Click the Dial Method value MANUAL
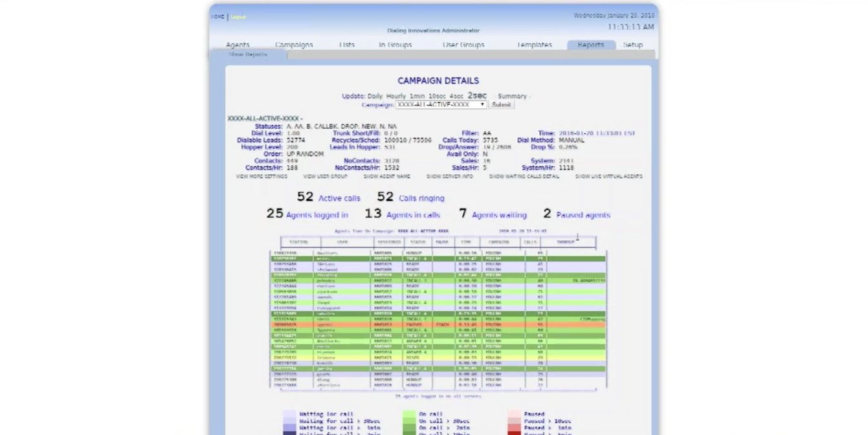Screen dimensions: 868x435 pos(572,140)
